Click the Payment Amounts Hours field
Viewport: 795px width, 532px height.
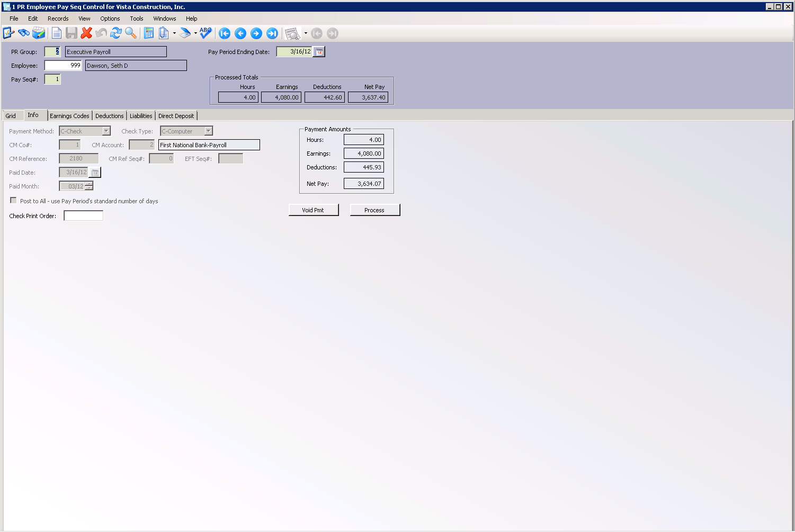364,140
